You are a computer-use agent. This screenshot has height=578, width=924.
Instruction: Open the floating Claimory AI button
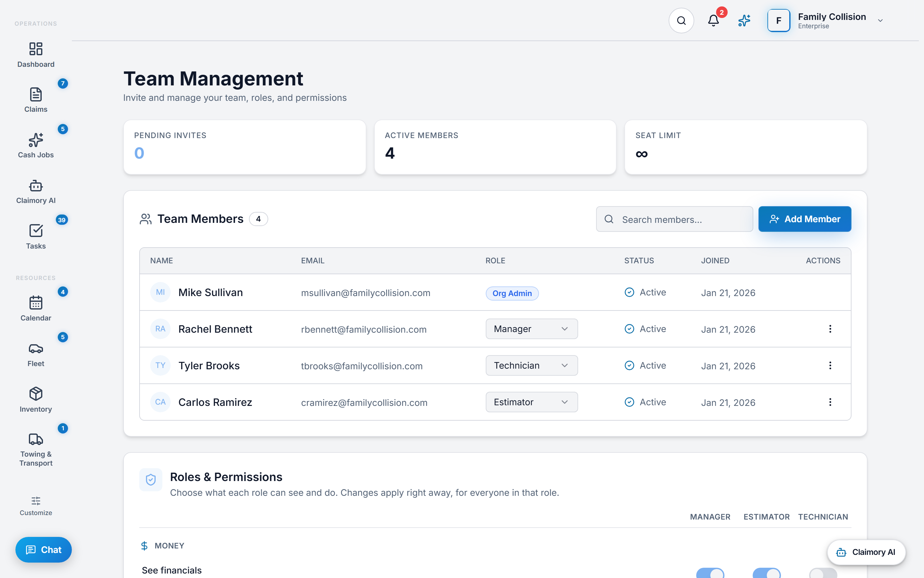click(x=866, y=552)
